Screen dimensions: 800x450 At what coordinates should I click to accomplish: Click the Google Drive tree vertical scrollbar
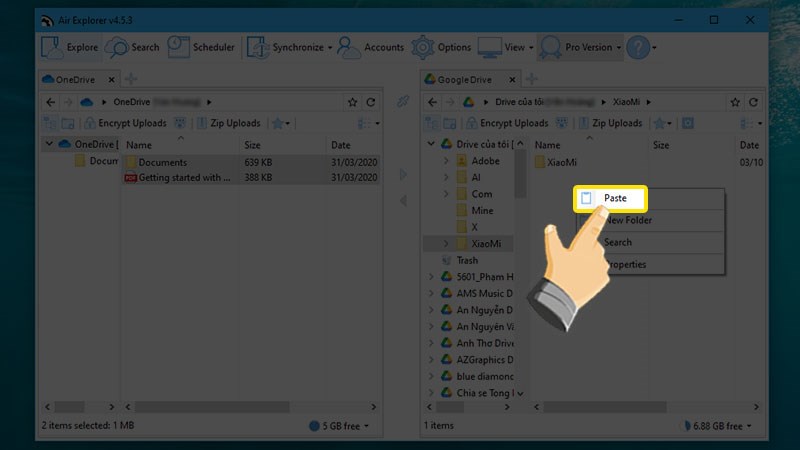[x=520, y=173]
